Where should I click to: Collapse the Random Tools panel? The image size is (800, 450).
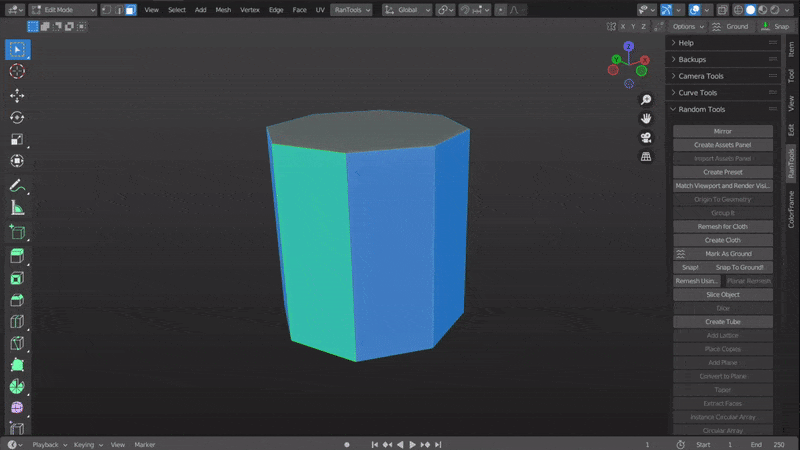[722, 109]
